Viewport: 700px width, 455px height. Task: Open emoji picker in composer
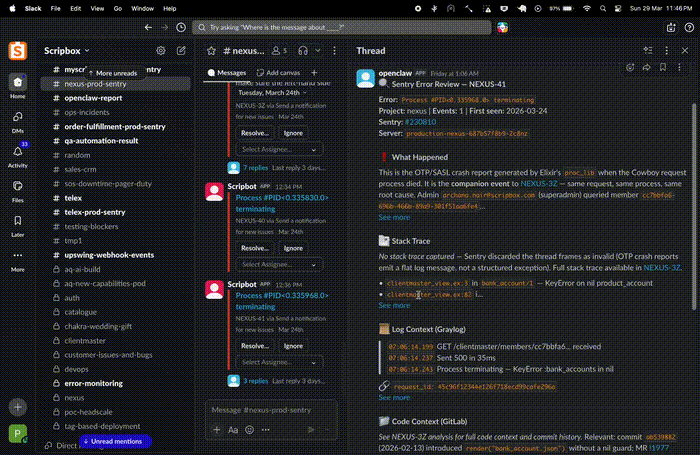pyautogui.click(x=250, y=430)
